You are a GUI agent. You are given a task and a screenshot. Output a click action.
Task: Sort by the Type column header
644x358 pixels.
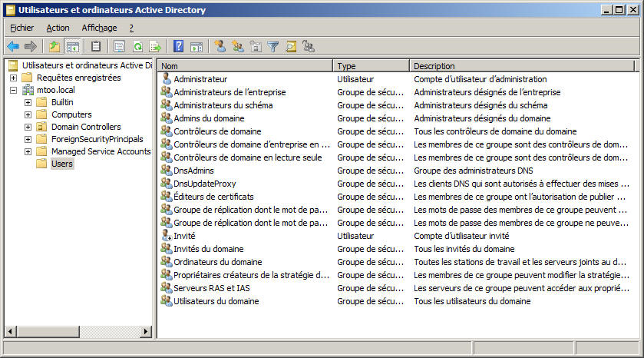[371, 66]
